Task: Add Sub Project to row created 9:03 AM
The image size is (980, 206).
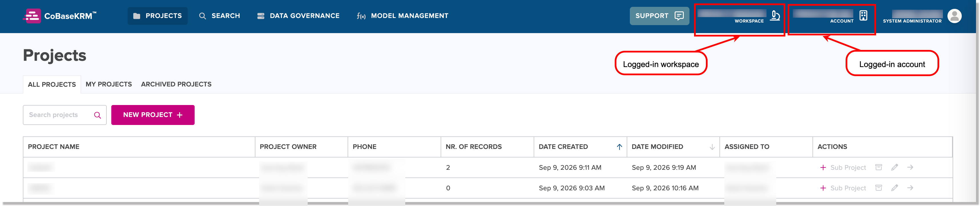Action: coord(843,188)
